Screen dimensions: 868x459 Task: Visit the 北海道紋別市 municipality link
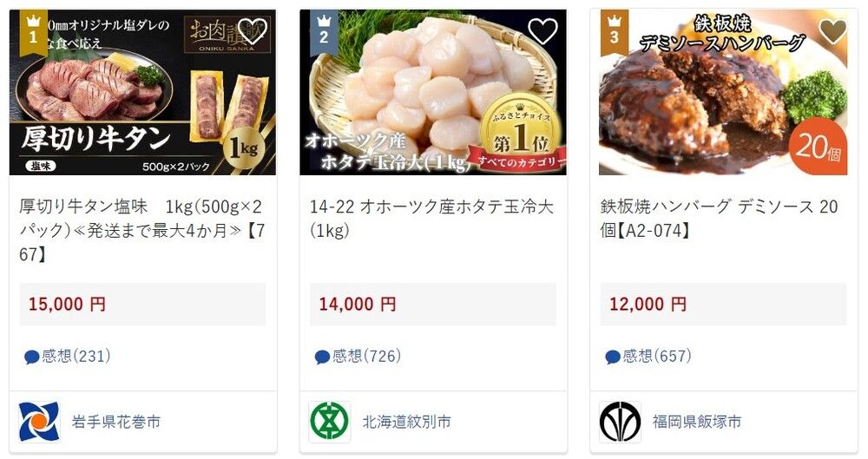pos(407,422)
